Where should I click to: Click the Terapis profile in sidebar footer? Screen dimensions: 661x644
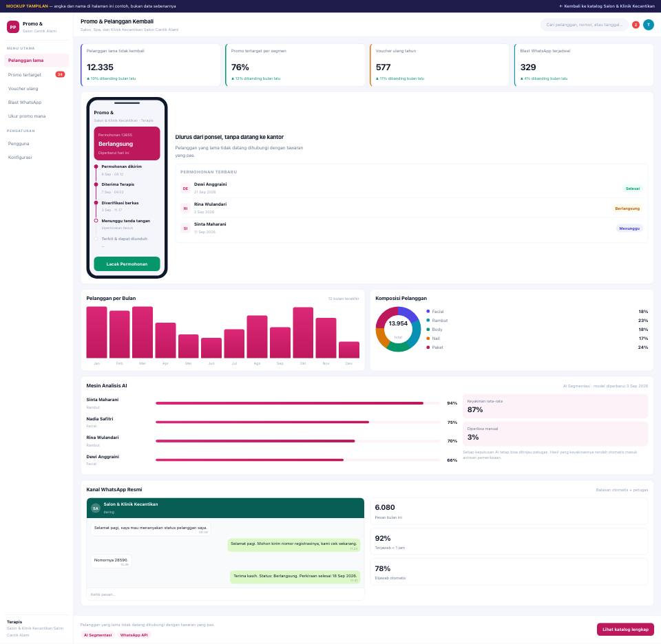tap(36, 628)
